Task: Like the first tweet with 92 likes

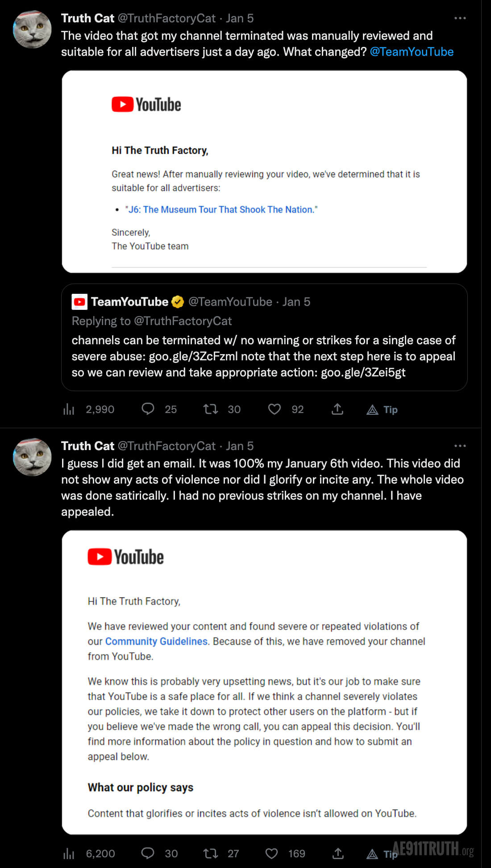Action: [x=275, y=409]
